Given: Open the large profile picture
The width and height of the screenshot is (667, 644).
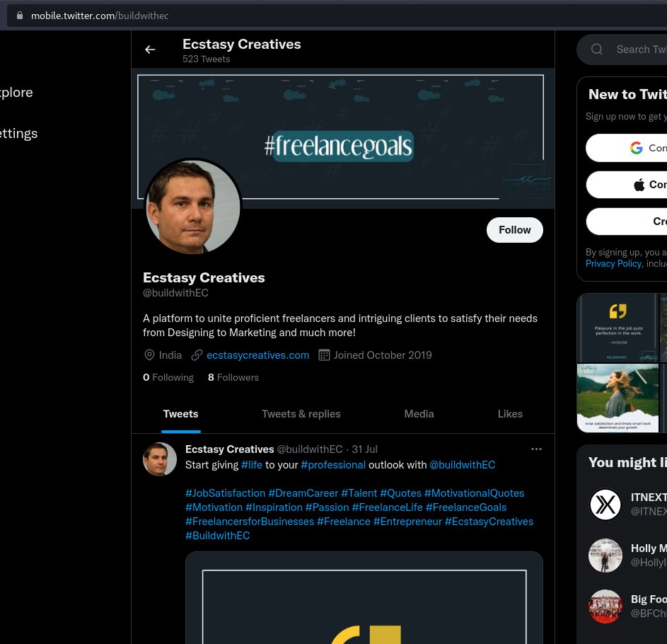Looking at the screenshot, I should (x=193, y=207).
